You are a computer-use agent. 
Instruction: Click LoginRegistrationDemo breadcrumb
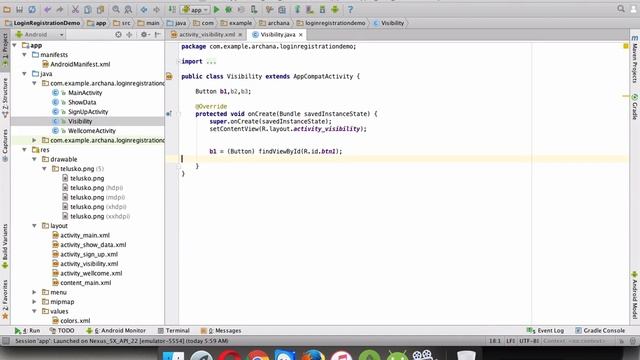point(42,23)
